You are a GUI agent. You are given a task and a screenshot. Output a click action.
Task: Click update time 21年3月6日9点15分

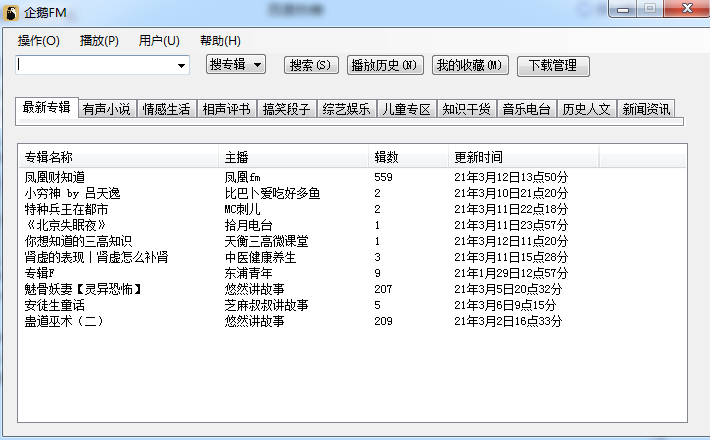point(505,305)
